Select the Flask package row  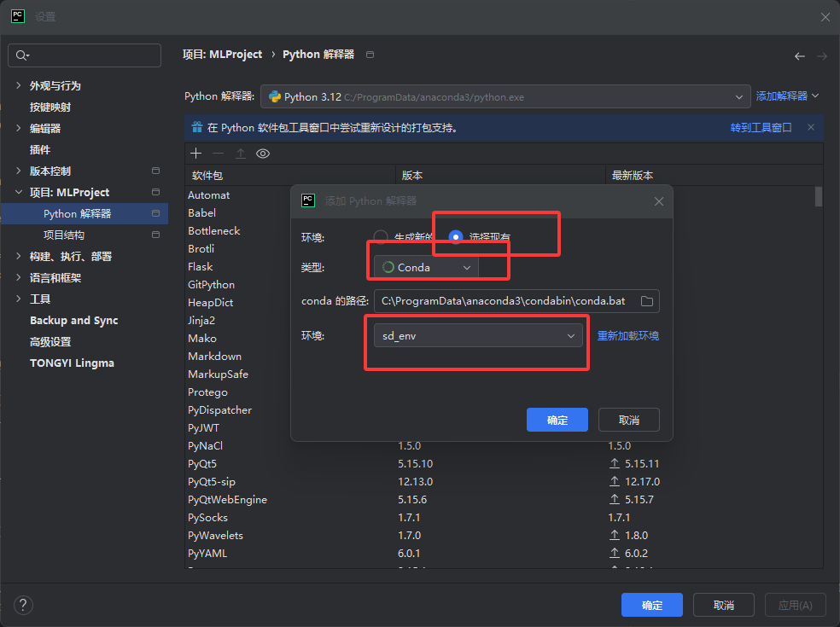click(x=201, y=267)
